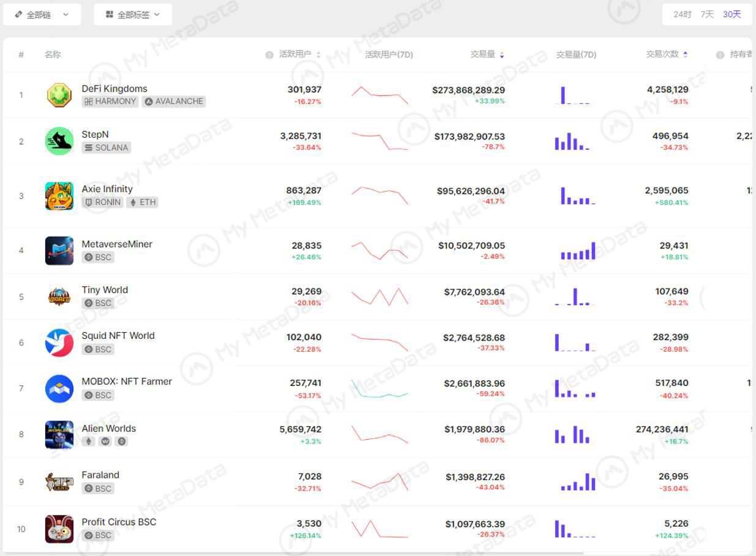The image size is (756, 556).
Task: Open the 全部链 chain filter dropdown
Action: coord(42,15)
